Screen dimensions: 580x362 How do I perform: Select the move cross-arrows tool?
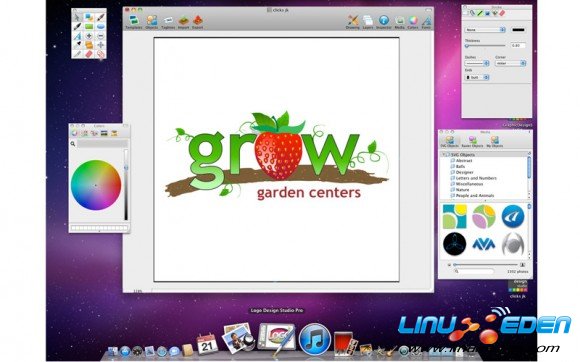coord(101,45)
